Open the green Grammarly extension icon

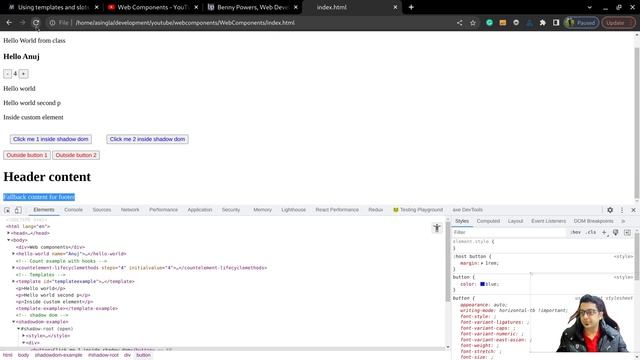point(489,23)
